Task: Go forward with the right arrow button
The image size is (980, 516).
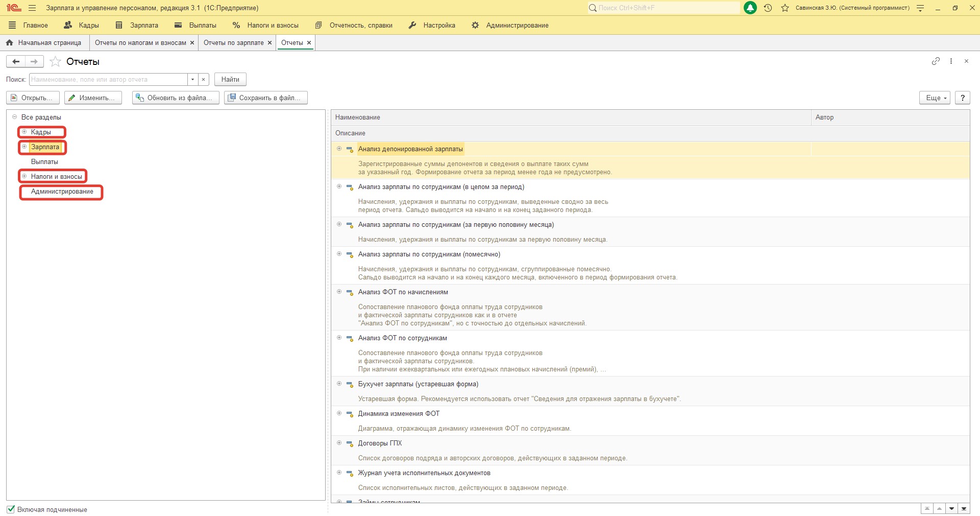Action: [34, 61]
